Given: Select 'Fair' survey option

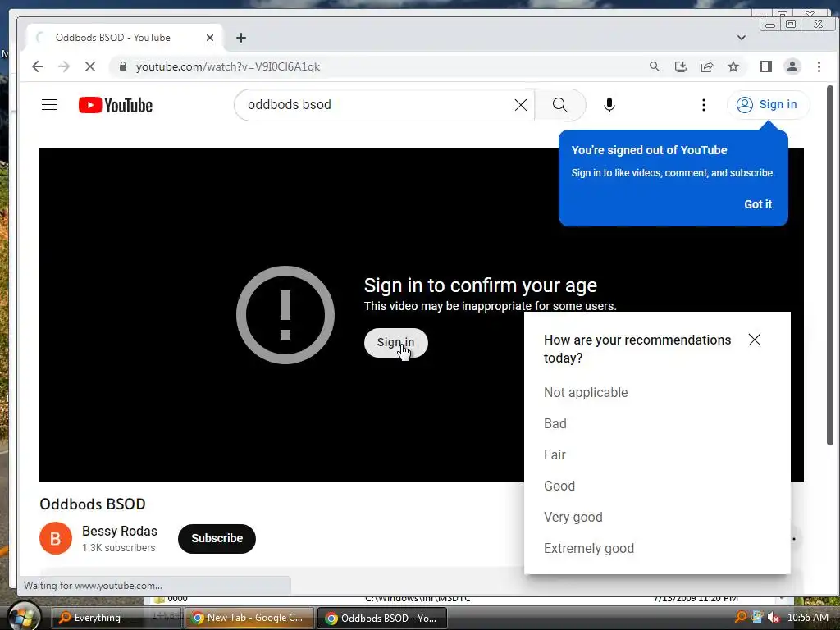Looking at the screenshot, I should coord(555,454).
